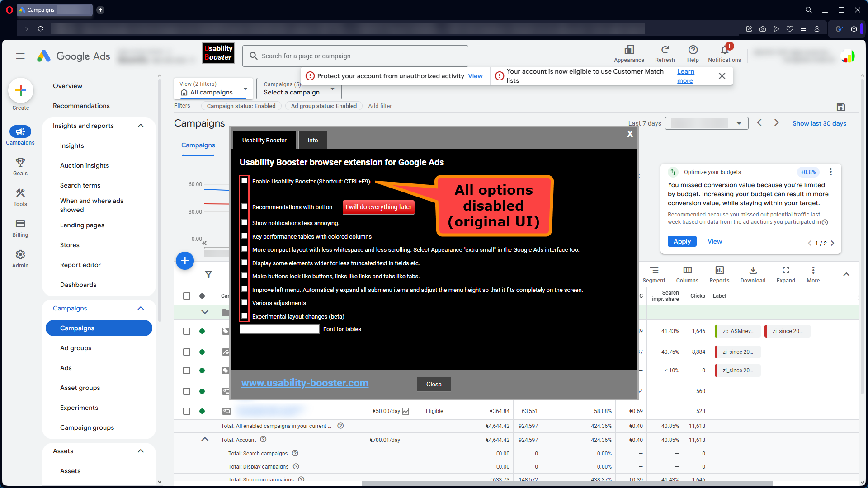The image size is (868, 488).
Task: Open the Reports view icon
Action: pyautogui.click(x=719, y=274)
